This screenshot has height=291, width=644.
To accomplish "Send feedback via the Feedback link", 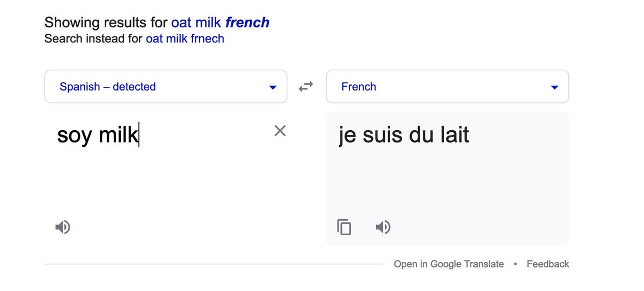I will click(x=548, y=264).
